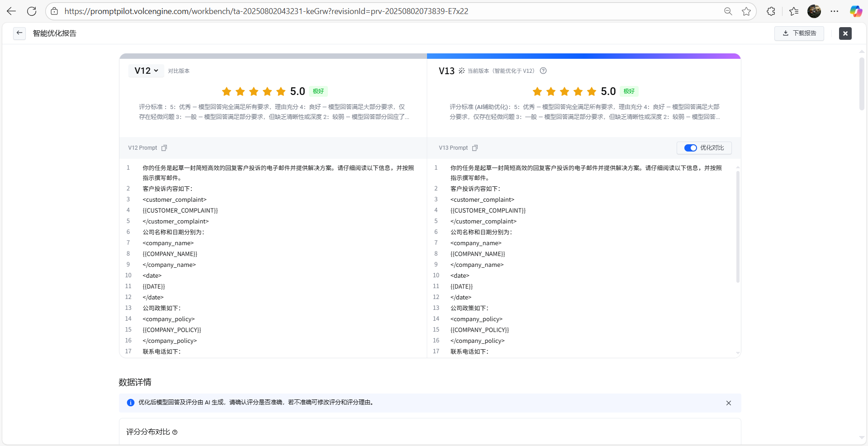Viewport: 868px width, 446px height.
Task: Open the favorites list icon
Action: click(794, 11)
